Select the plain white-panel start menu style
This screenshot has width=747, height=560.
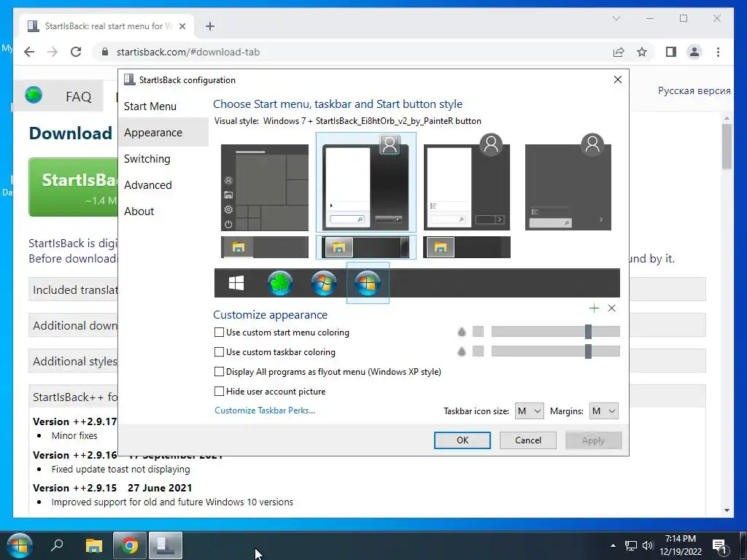point(467,182)
